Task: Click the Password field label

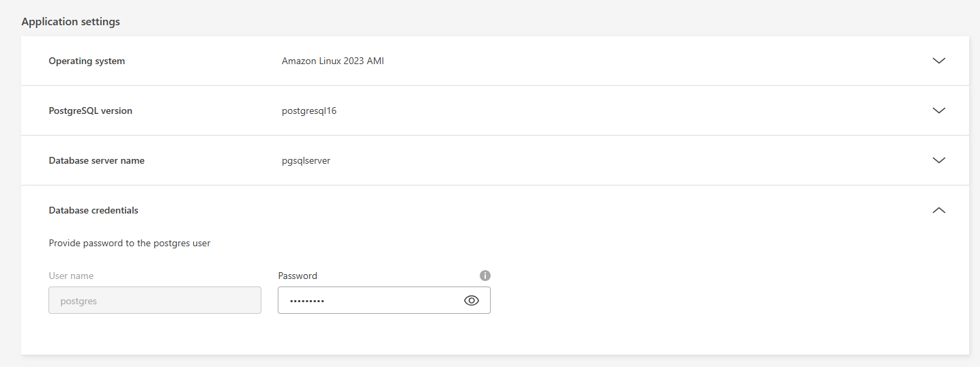Action: click(298, 276)
